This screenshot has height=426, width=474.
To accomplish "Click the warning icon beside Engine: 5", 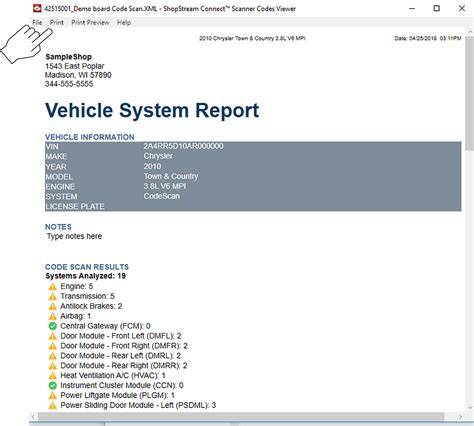I will (53, 286).
